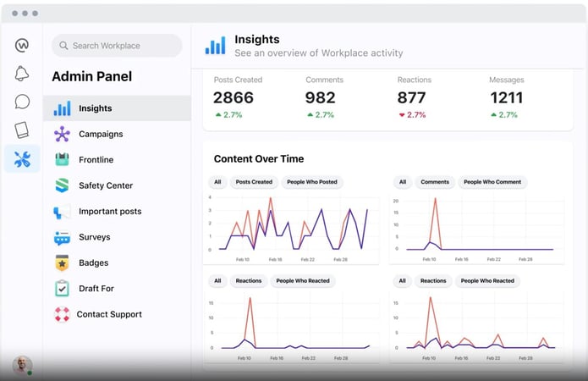Click the Reactions value 877
The width and height of the screenshot is (588, 381).
point(411,98)
